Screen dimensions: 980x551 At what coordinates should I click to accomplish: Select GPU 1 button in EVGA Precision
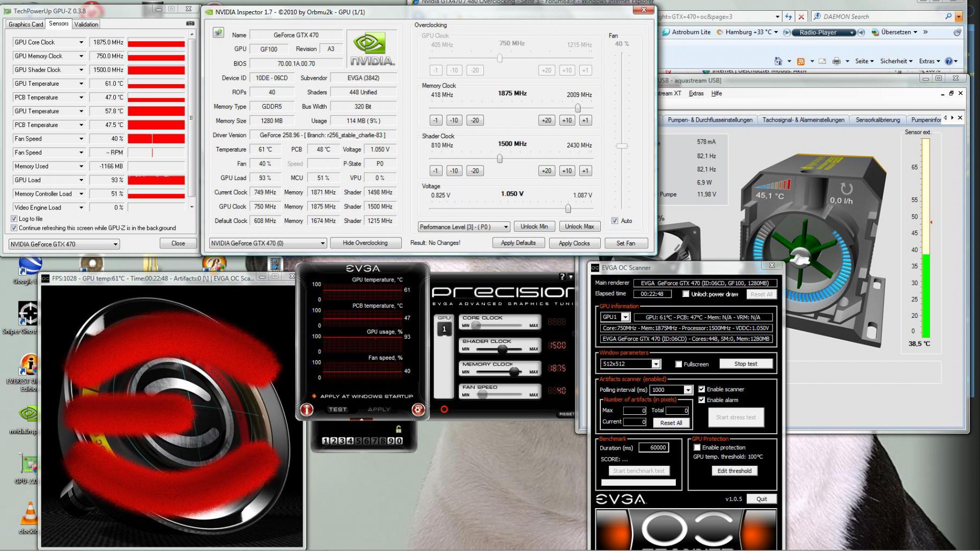[x=444, y=329]
